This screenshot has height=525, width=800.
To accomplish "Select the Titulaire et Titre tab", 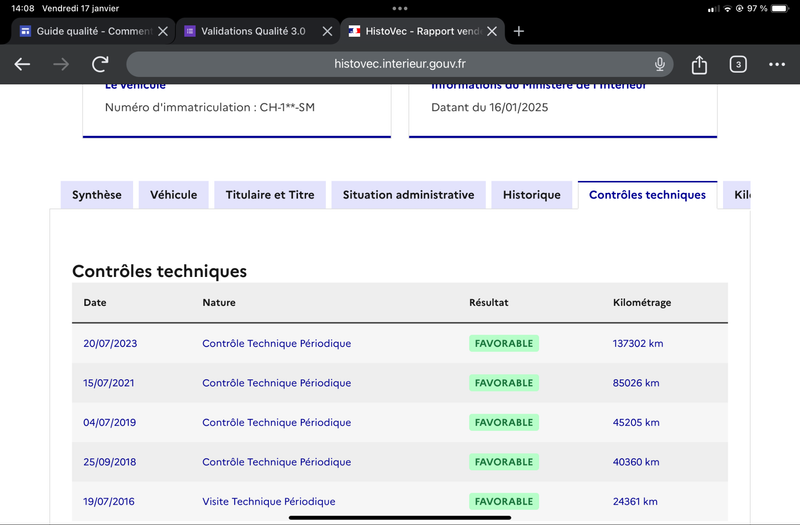I will click(x=270, y=195).
